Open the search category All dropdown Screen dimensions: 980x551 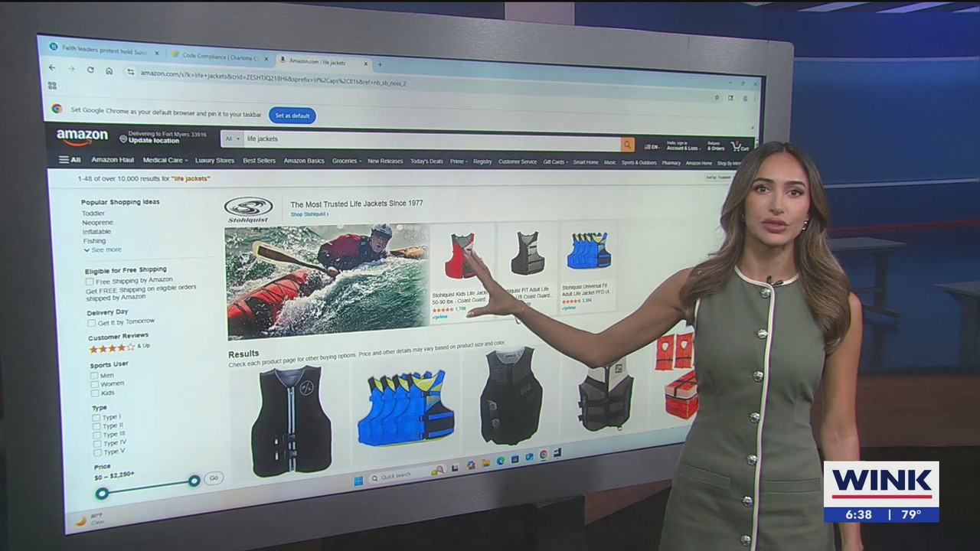231,139
